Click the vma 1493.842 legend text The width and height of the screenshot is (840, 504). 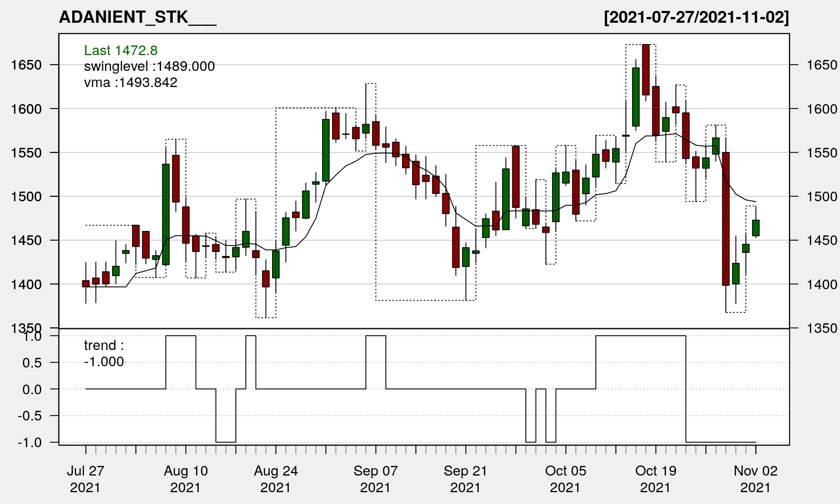pos(130,83)
